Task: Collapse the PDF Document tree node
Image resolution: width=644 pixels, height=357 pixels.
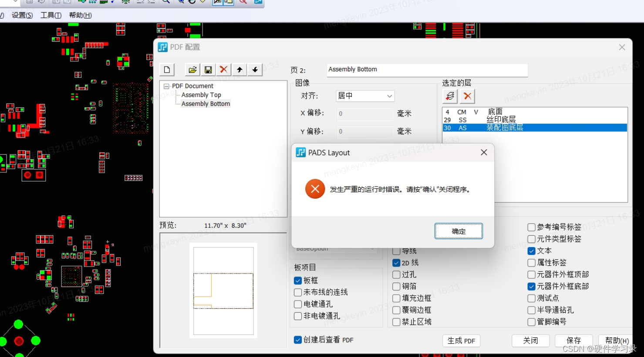Action: tap(166, 86)
